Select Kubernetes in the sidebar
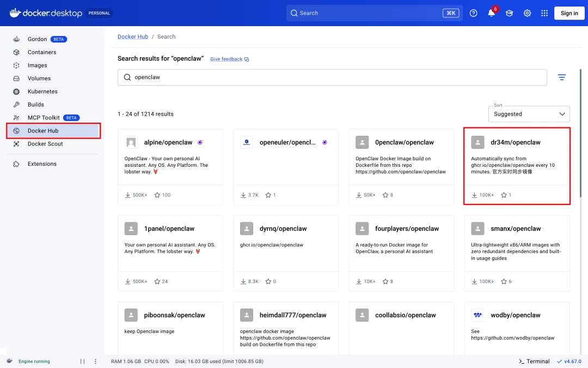The height and width of the screenshot is (368, 588). coord(52,92)
